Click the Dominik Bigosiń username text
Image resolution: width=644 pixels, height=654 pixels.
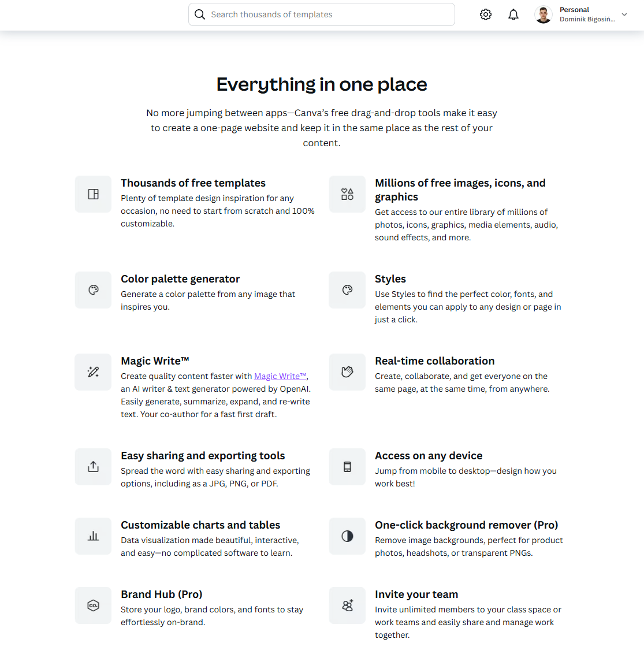[x=587, y=19]
